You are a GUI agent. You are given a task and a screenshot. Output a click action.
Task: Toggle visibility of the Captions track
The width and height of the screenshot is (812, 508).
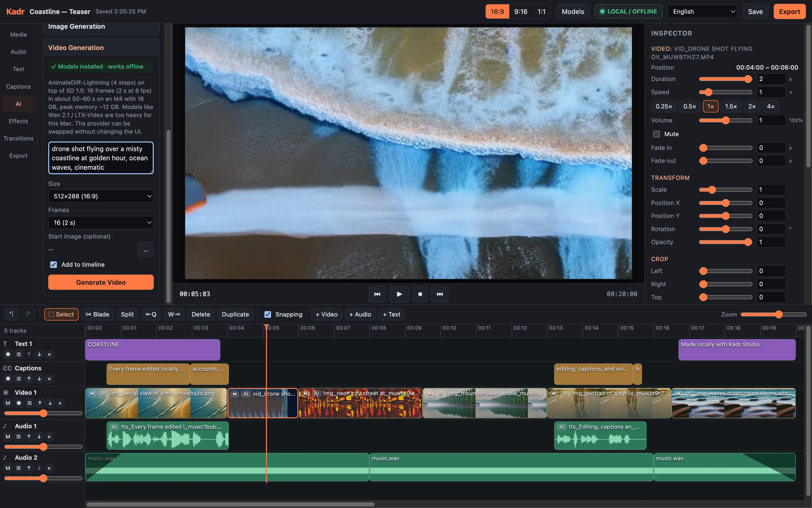8,379
